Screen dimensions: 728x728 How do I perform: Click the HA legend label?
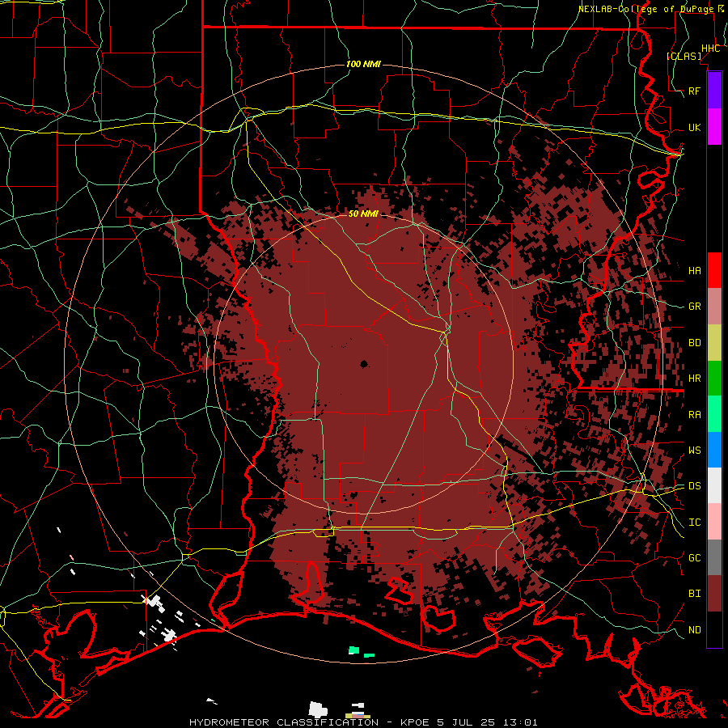point(695,270)
